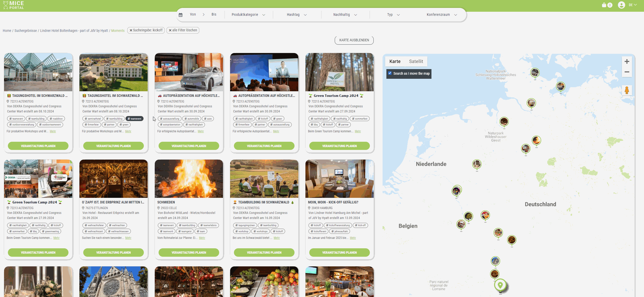Expand the Konferenzraum filter dropdown
The width and height of the screenshot is (644, 297).
[x=442, y=15]
